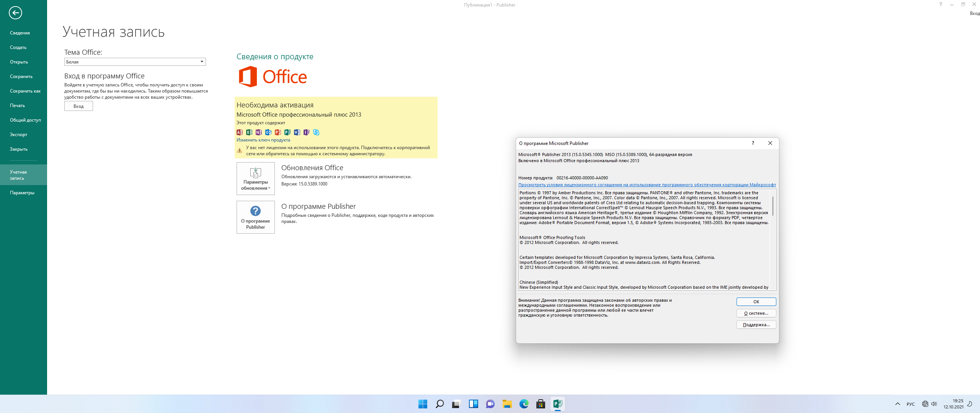Open the Office theme dropdown 'Белая'
The width and height of the screenshot is (980, 413).
(x=135, y=62)
